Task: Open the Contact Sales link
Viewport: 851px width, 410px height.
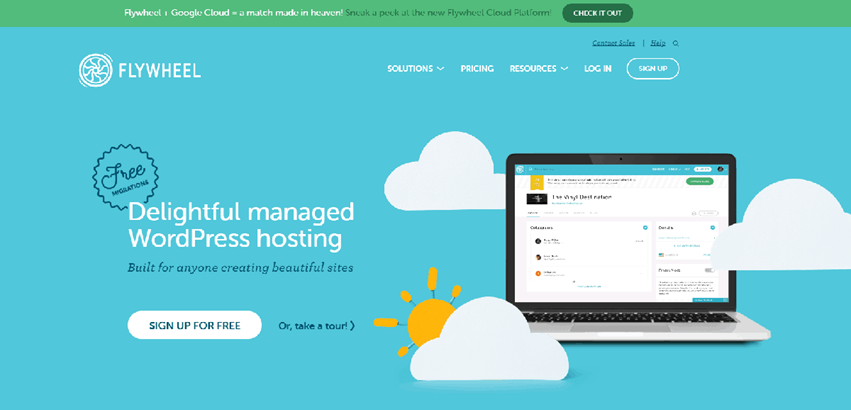Action: [613, 43]
